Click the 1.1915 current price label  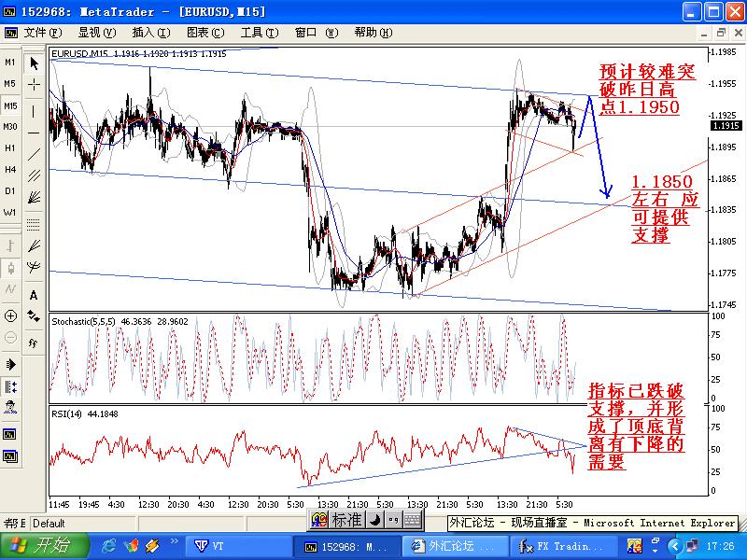coord(726,126)
